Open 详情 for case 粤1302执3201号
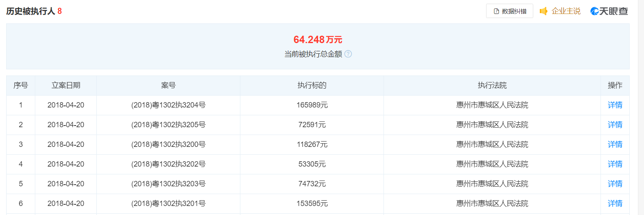Viewport: 644px width, 215px height. pos(614,204)
